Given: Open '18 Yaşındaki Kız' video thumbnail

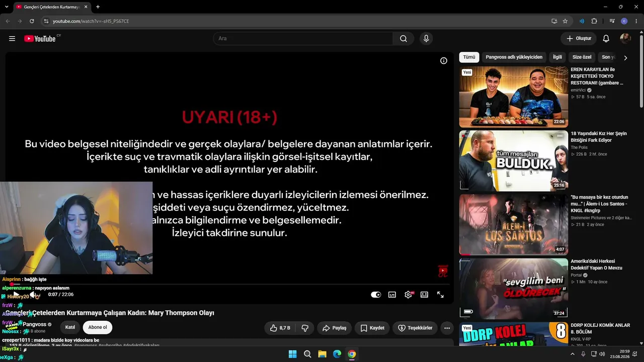Looking at the screenshot, I should (513, 161).
